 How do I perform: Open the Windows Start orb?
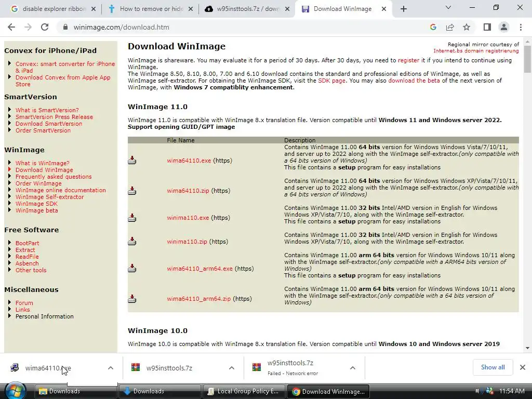pos(15,391)
